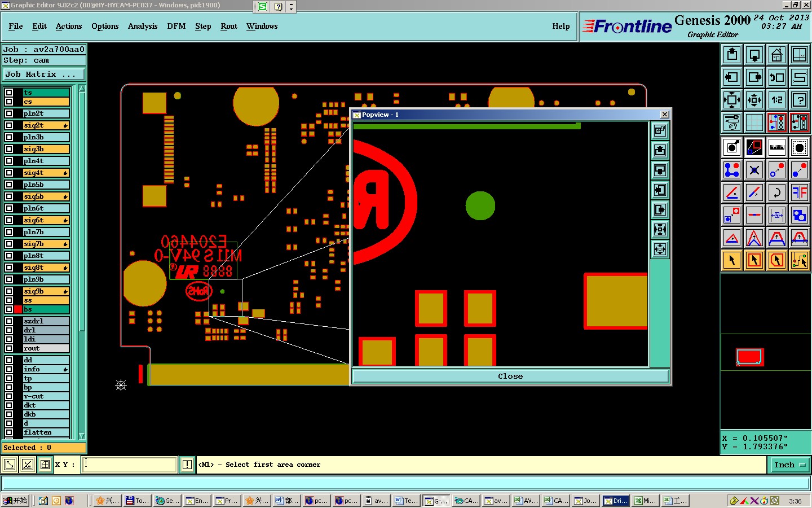Toggle display checkbox for layer sig4t

tap(9, 173)
